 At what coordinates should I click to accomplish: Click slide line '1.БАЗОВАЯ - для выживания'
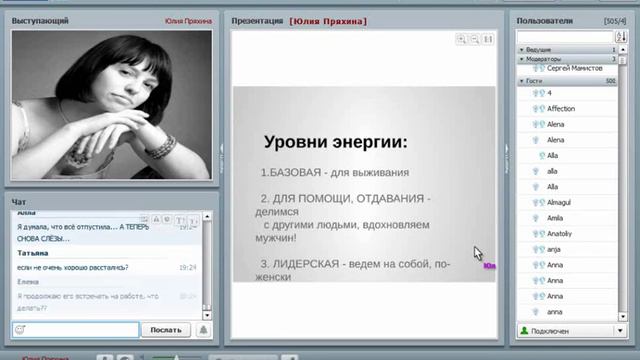(x=335, y=173)
